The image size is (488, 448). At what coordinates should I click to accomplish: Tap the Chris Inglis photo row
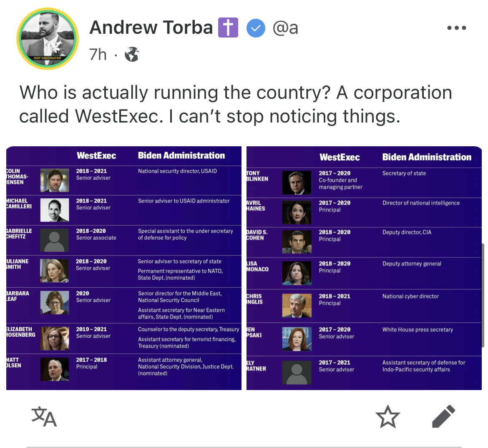(x=364, y=305)
